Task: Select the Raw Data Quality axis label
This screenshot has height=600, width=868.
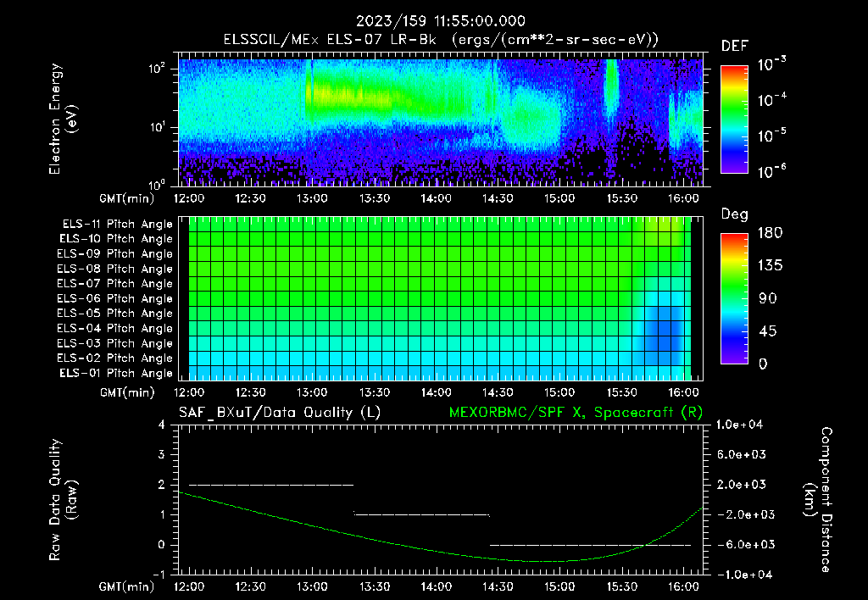Action: (x=63, y=500)
